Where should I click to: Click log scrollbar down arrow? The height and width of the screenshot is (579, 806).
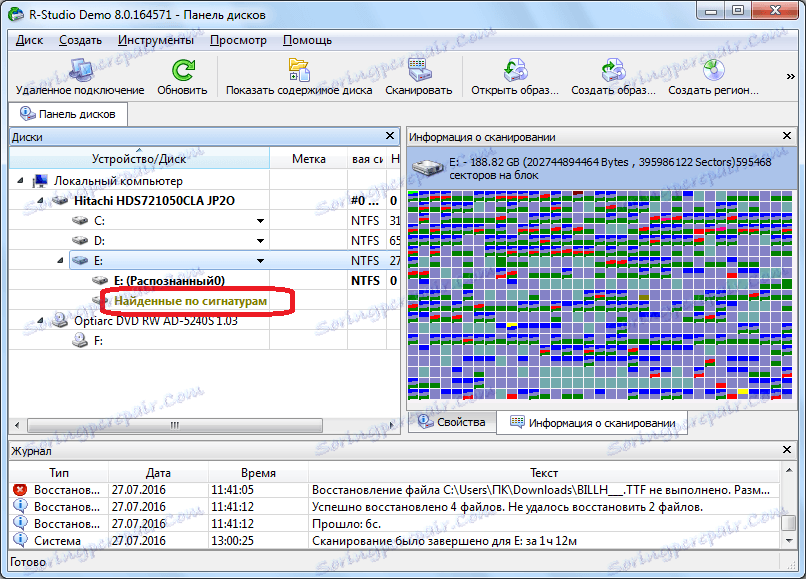pyautogui.click(x=788, y=541)
